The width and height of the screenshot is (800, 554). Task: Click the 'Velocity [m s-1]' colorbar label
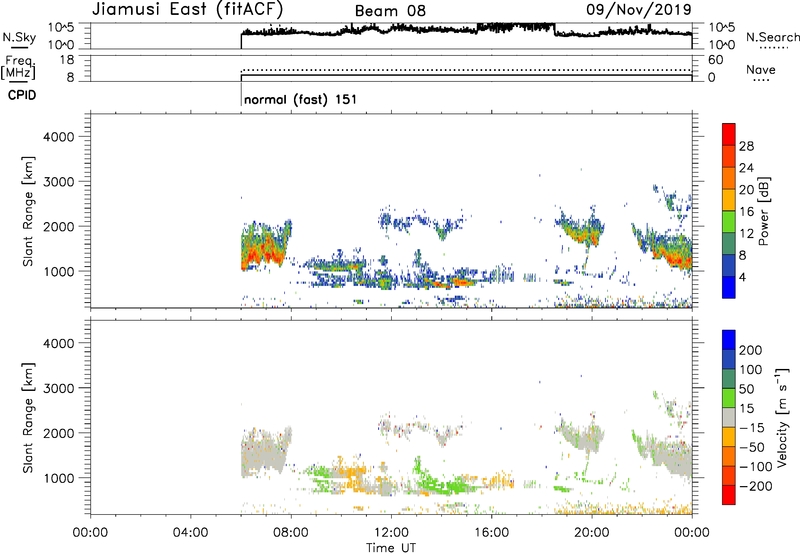tap(782, 417)
